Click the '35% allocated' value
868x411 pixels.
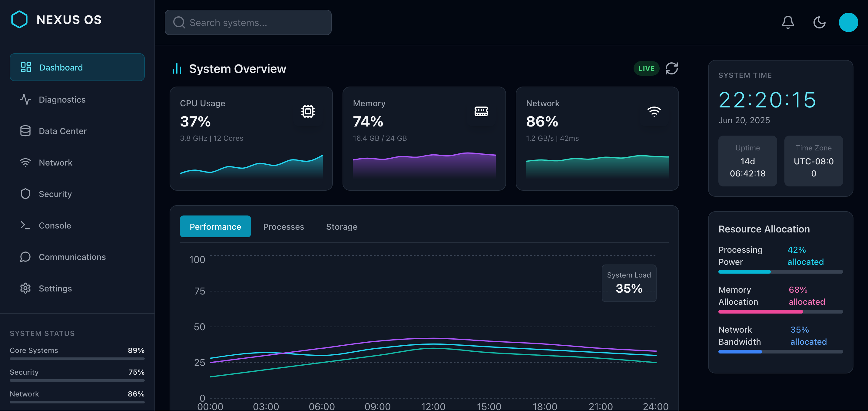(x=808, y=336)
